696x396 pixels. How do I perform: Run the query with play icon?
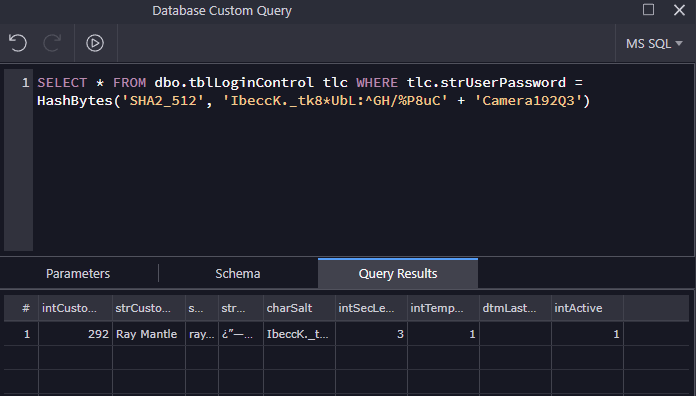click(95, 43)
